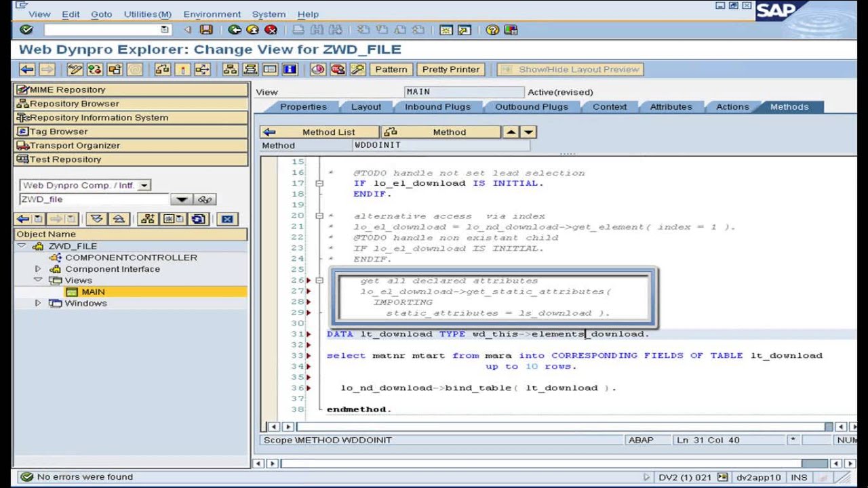Viewport: 868px width, 488px height.
Task: Click the Save diskette icon
Action: click(206, 30)
